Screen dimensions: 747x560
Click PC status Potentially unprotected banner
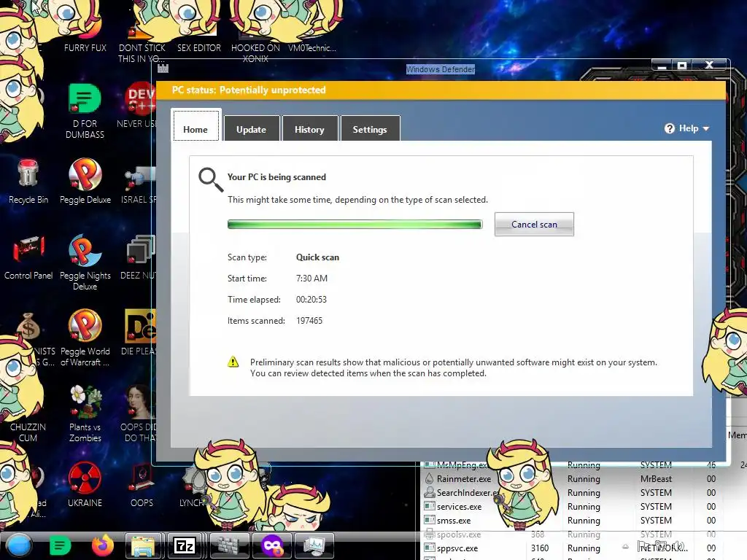441,90
